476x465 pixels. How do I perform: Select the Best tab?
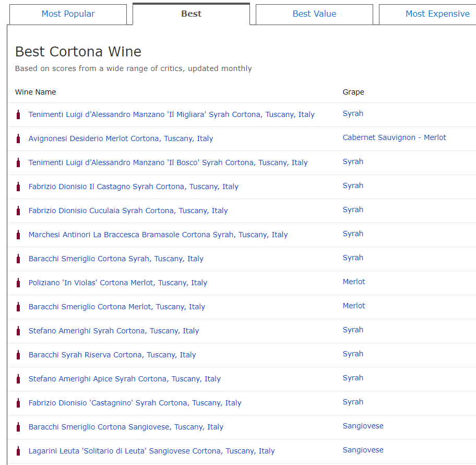click(x=191, y=14)
